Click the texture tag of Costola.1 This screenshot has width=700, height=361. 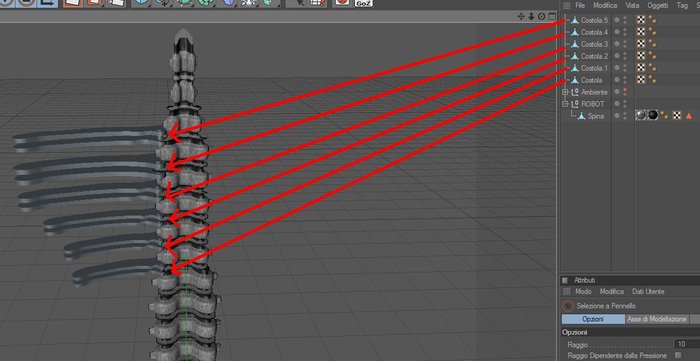click(641, 68)
